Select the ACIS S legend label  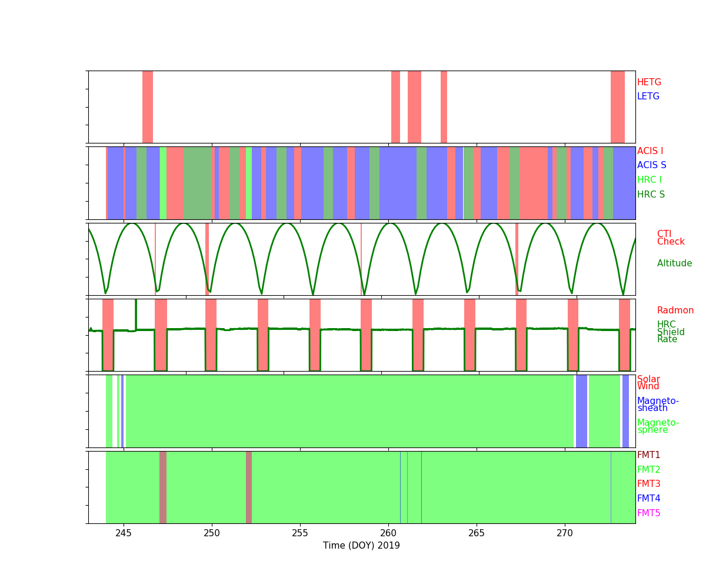point(652,165)
